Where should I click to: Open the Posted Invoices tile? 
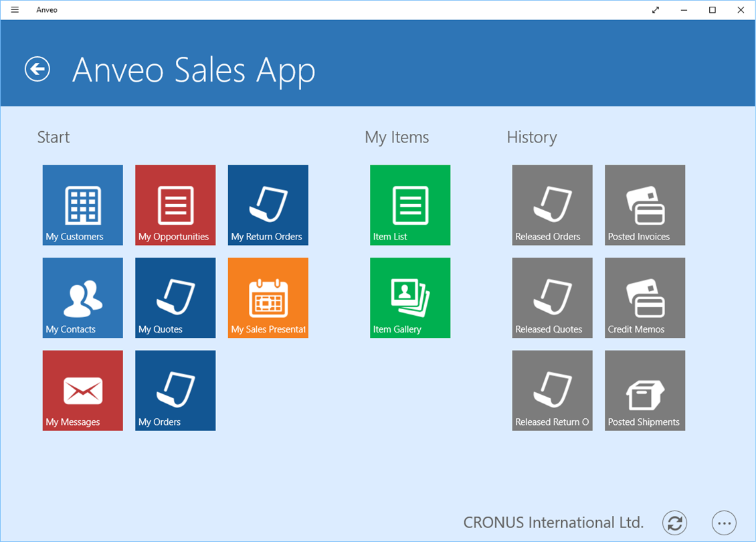point(645,205)
